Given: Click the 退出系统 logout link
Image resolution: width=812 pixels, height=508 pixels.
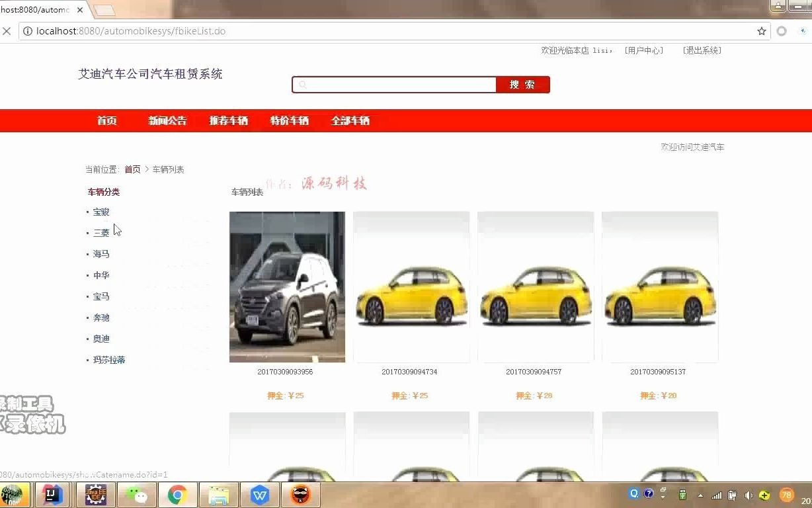Looking at the screenshot, I should tap(701, 50).
